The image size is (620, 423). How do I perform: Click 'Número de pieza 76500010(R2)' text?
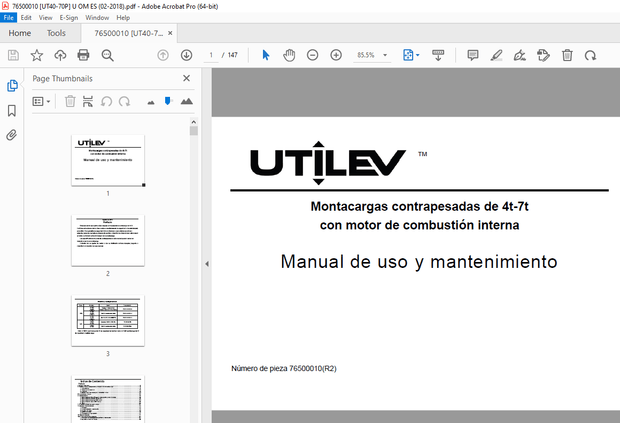tap(284, 368)
